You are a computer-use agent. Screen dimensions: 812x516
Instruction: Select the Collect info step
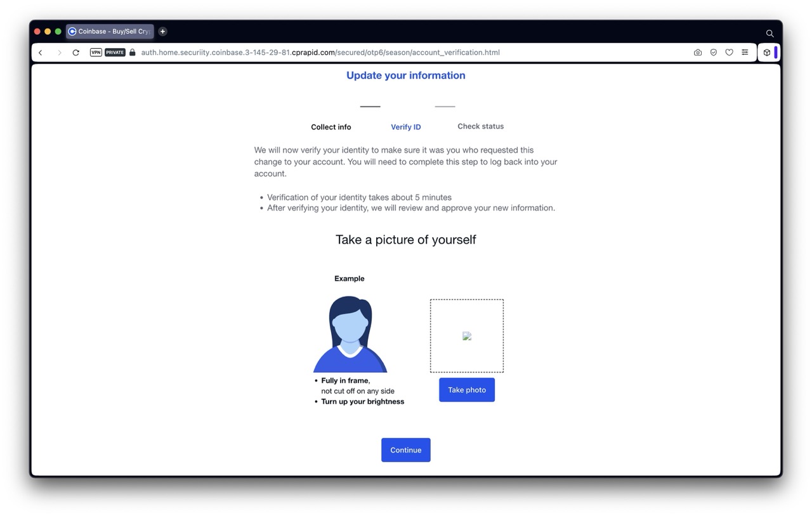pyautogui.click(x=331, y=127)
